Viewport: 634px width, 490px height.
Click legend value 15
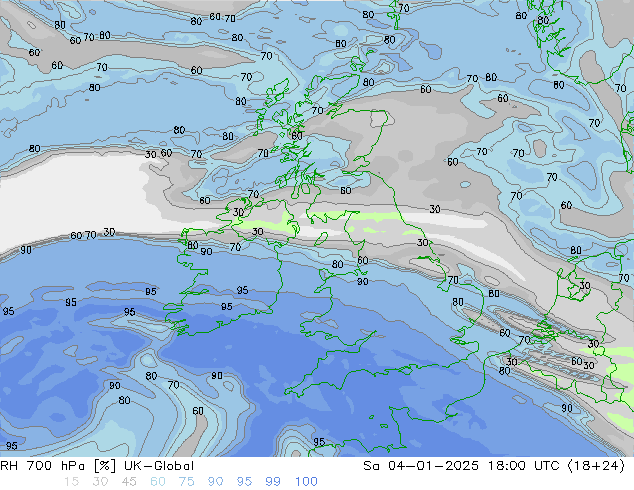pyautogui.click(x=71, y=482)
